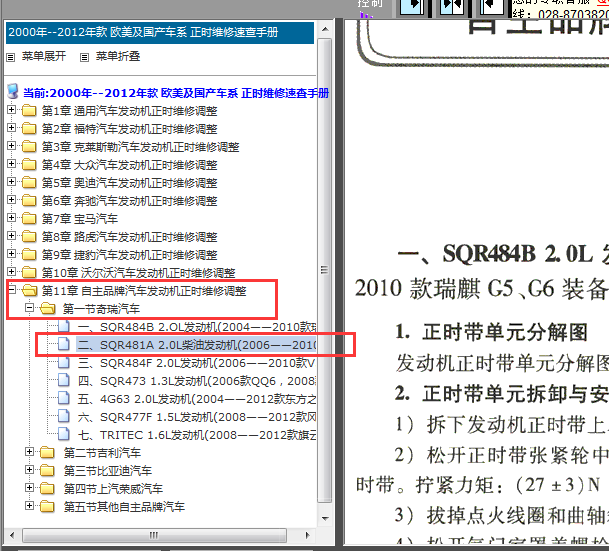Expand the 第2章 福特汽车 chapter node
This screenshot has height=551, width=609.
(x=11, y=128)
